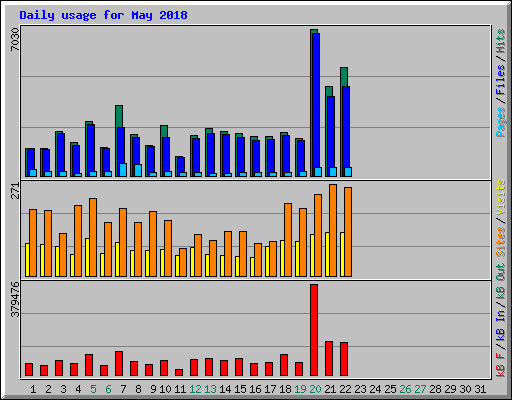Click the 271 axis maximum label
The width and height of the screenshot is (512, 400).
[15, 191]
